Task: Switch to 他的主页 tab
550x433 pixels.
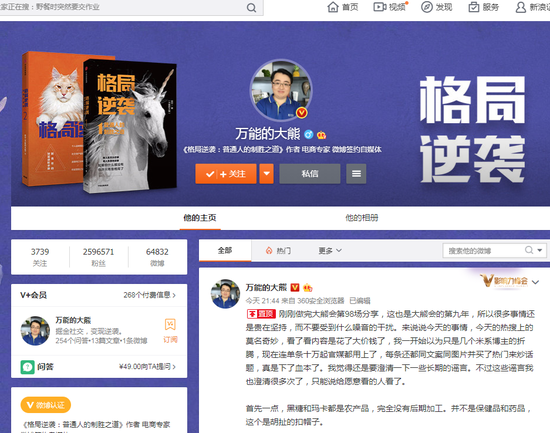Action: click(200, 218)
